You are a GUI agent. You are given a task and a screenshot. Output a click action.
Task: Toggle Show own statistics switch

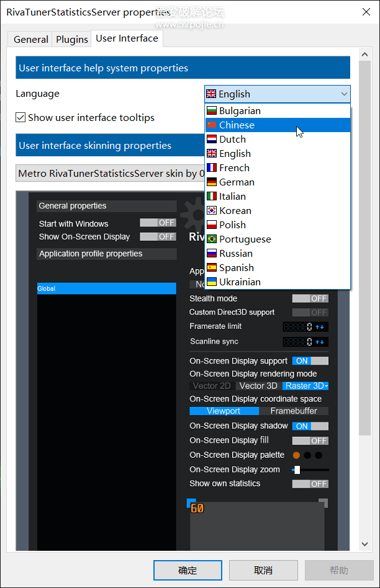point(310,484)
